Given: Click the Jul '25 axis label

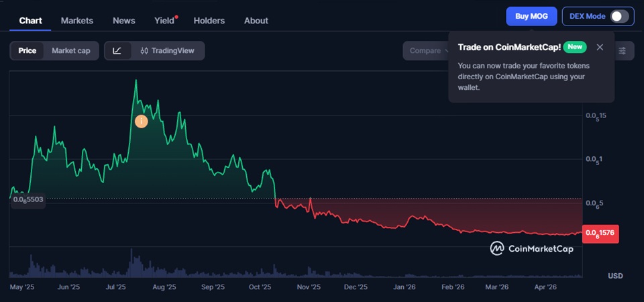Looking at the screenshot, I should point(117,287).
